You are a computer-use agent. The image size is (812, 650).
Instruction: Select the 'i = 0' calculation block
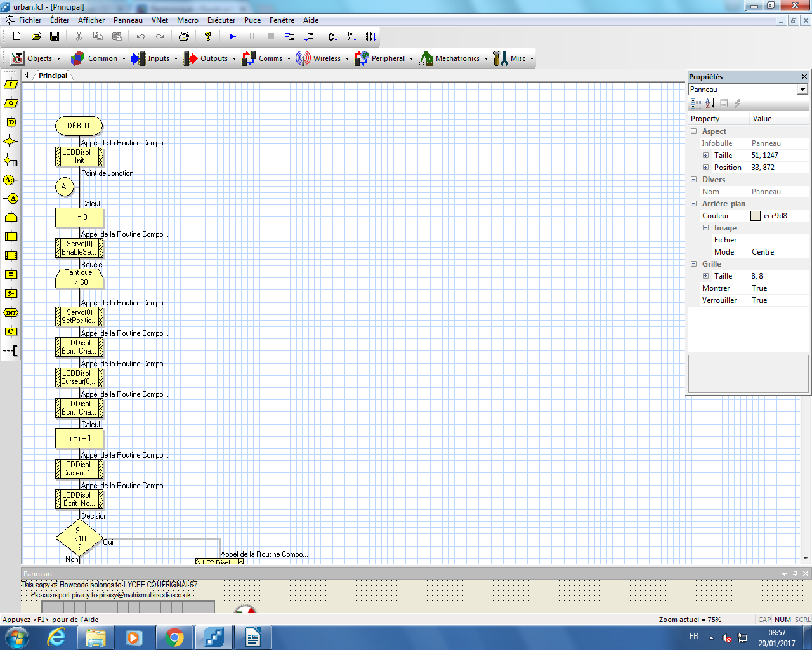79,217
